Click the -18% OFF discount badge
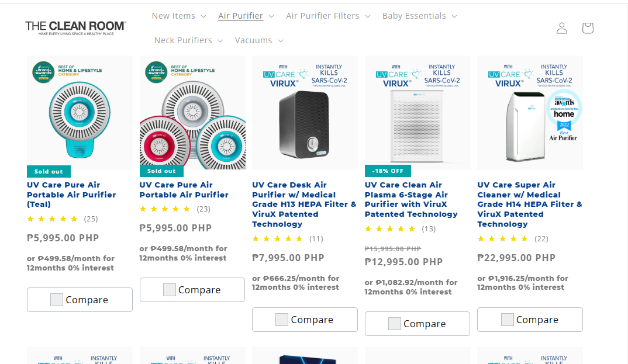The image size is (628, 364). coord(388,171)
